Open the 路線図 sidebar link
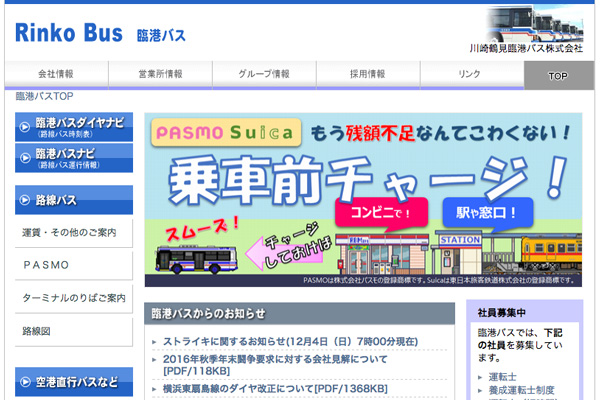The image size is (600, 400). 73,331
